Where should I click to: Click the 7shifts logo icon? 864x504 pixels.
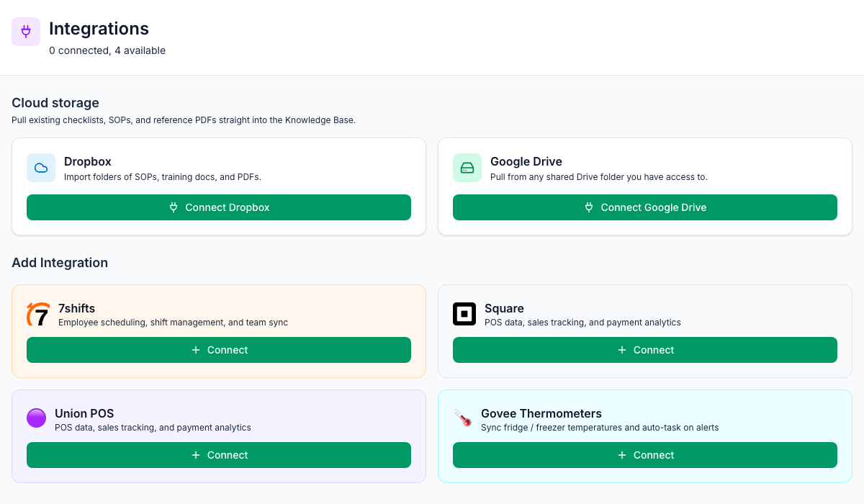click(x=38, y=315)
